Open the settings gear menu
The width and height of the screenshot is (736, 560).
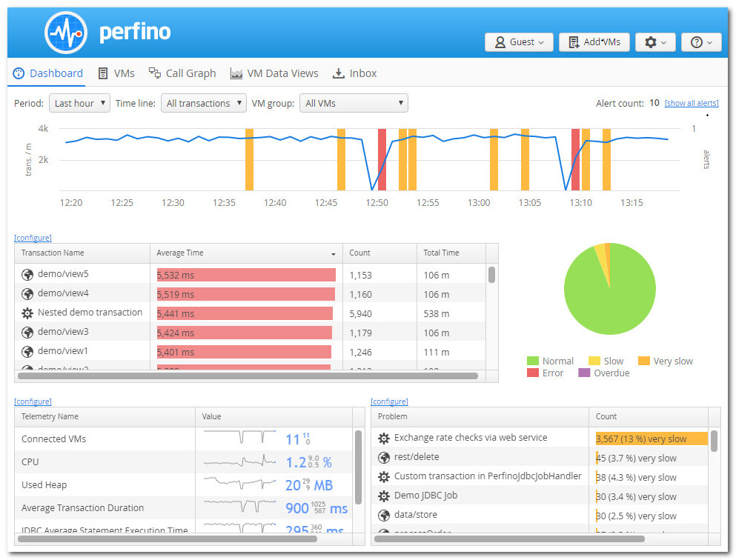coord(655,42)
